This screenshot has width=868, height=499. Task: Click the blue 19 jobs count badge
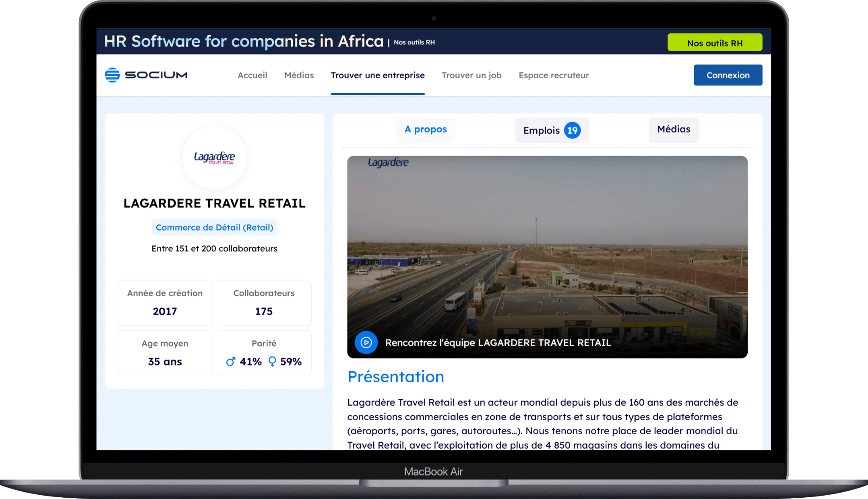[572, 130]
